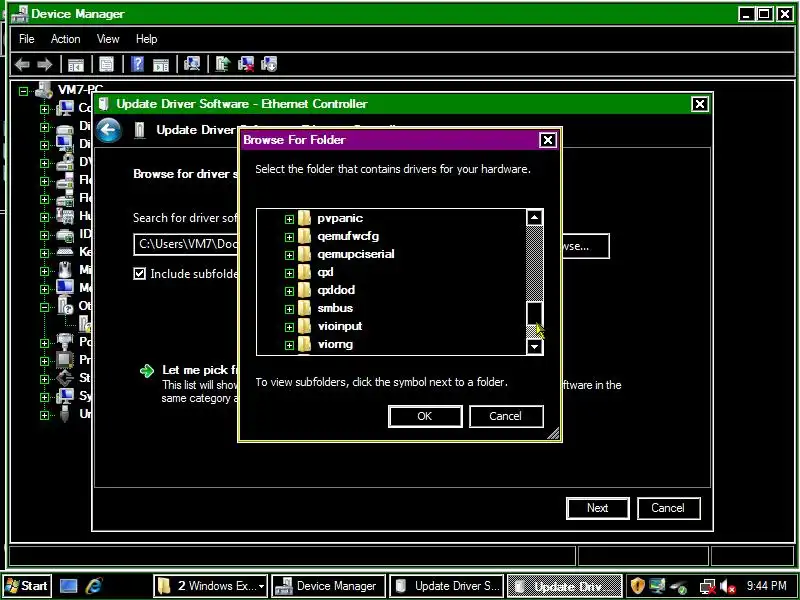Select the qxldod folder name

[336, 290]
